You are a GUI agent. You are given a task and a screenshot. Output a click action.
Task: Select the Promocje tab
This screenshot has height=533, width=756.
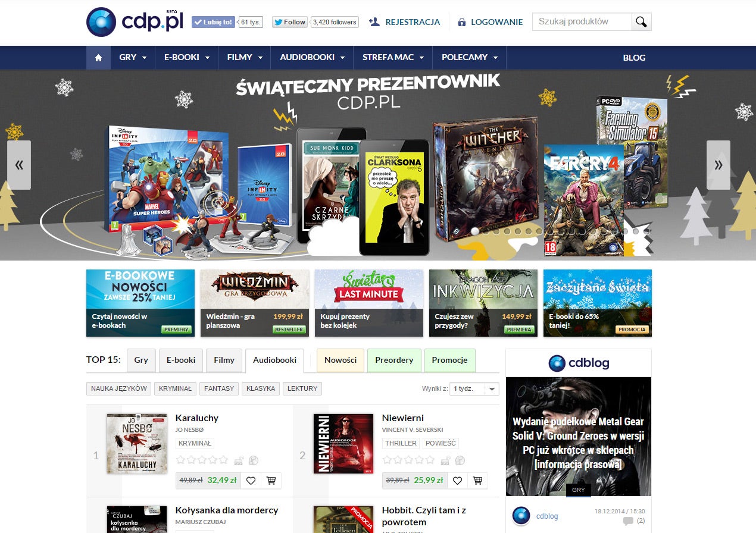(449, 360)
